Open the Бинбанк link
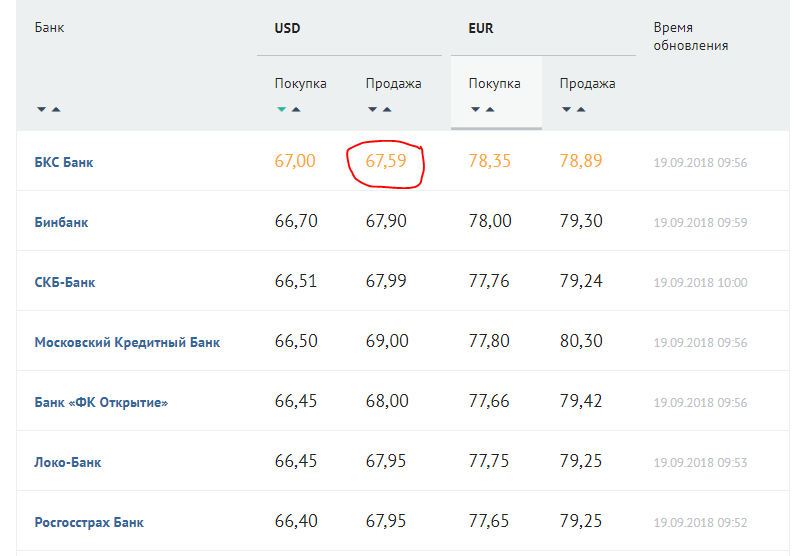This screenshot has height=556, width=795. (x=61, y=223)
